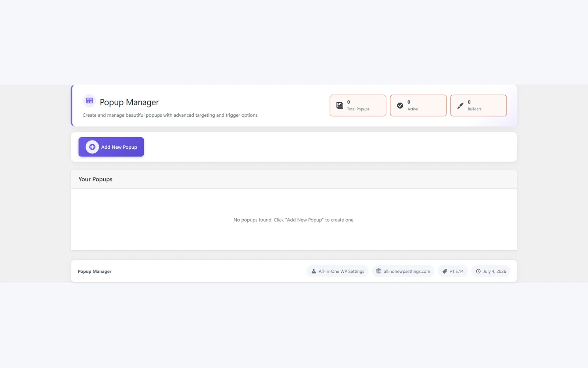Click the Active checkmark circle icon
Screen dimensions: 588x368
(400, 106)
